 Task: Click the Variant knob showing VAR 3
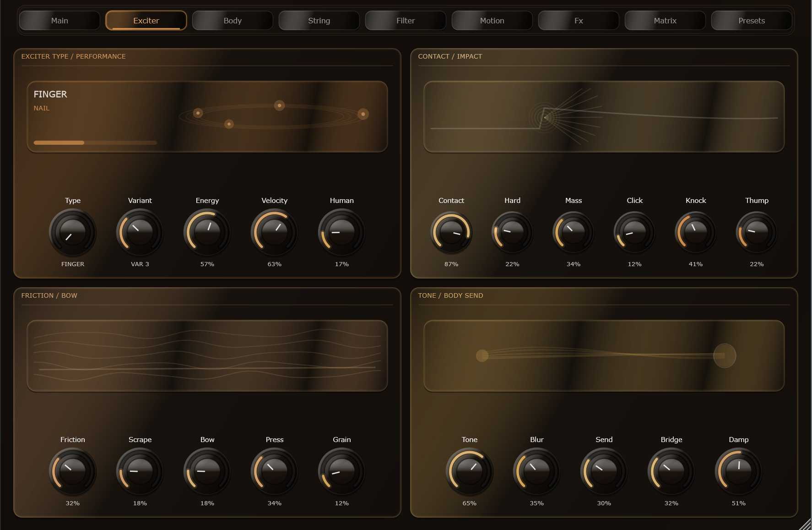pyautogui.click(x=140, y=232)
